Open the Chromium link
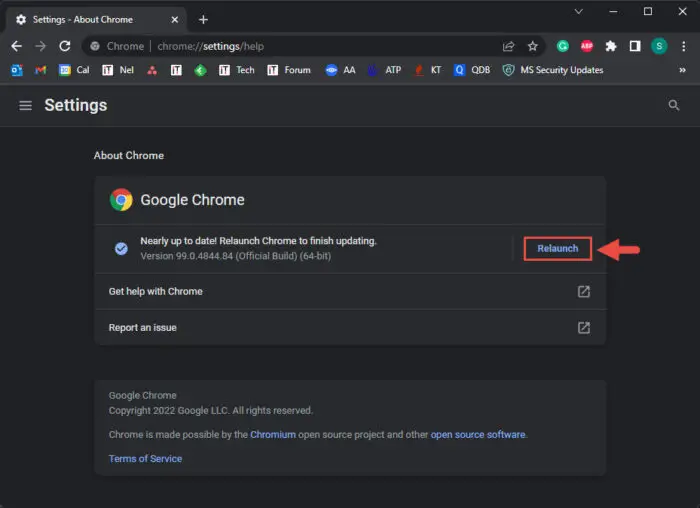Image resolution: width=700 pixels, height=508 pixels. (273, 434)
